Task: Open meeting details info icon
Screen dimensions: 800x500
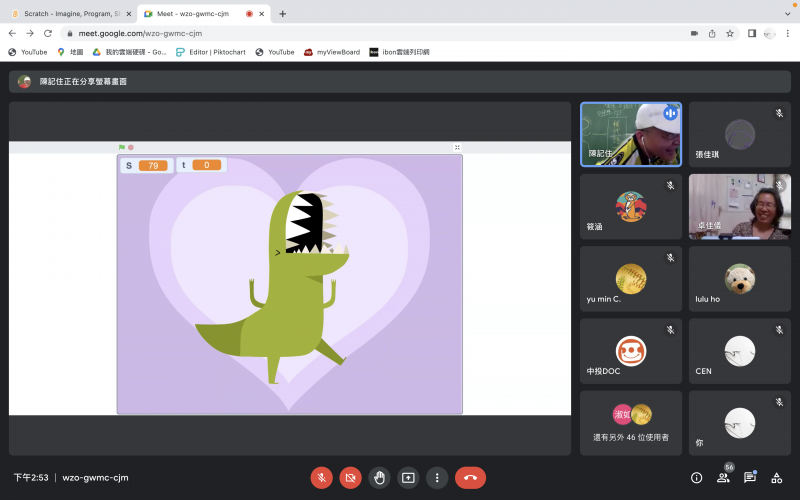Action: (697, 478)
